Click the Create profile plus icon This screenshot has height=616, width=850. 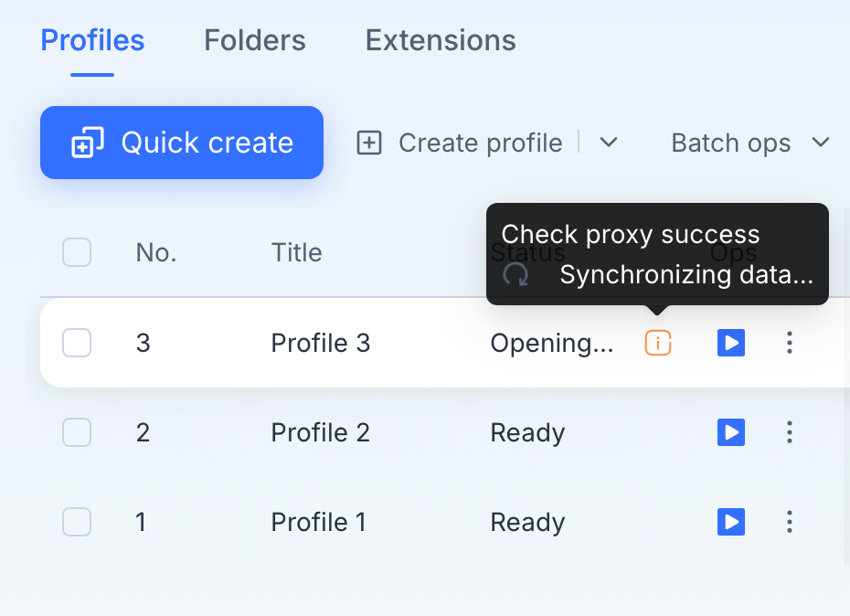tap(369, 143)
